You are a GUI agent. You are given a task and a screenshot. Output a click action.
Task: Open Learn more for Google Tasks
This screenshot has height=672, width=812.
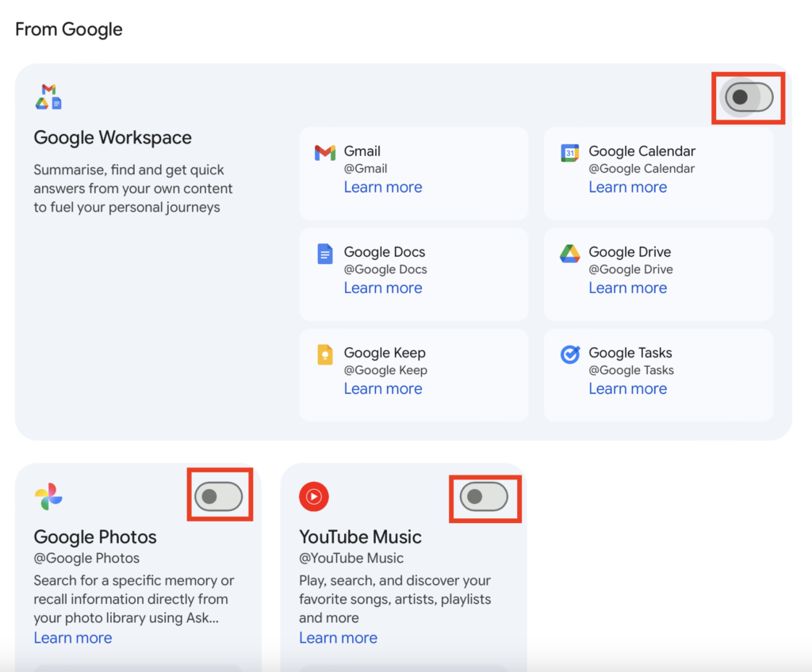tap(628, 389)
